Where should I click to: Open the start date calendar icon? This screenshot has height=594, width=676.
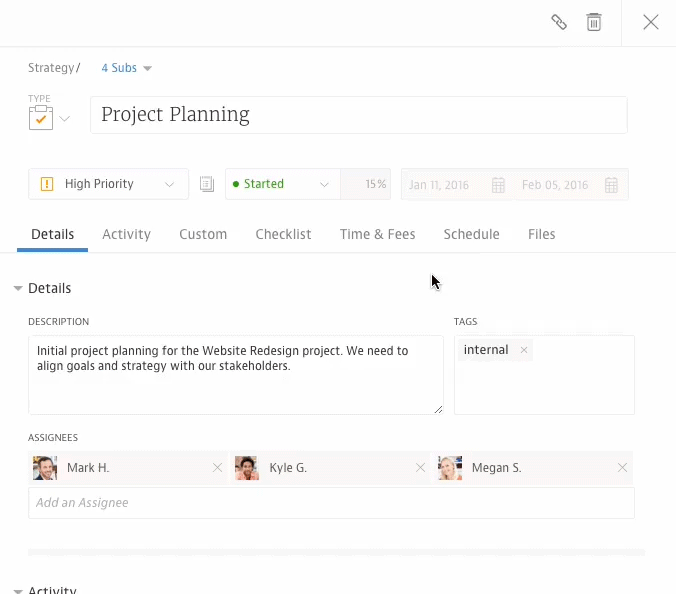point(498,185)
